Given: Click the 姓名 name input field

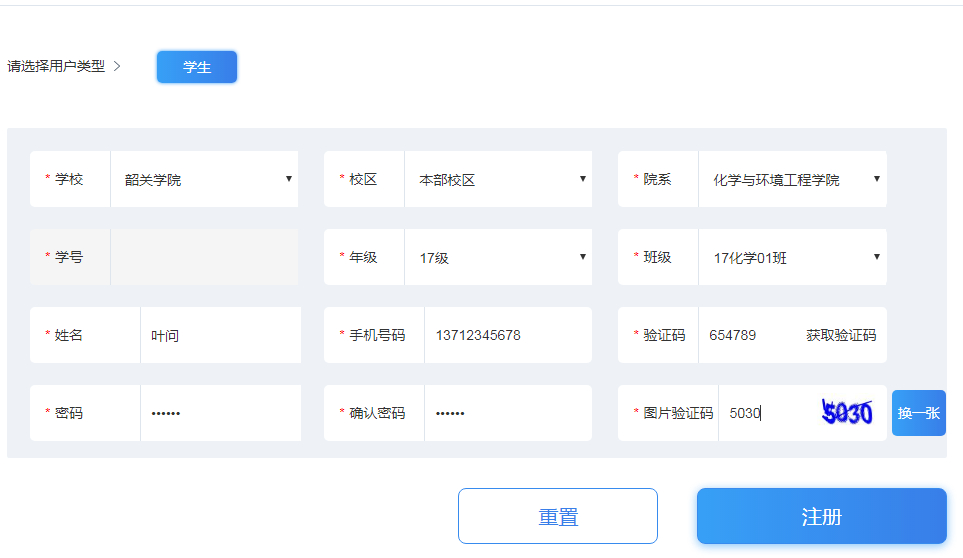Looking at the screenshot, I should point(220,336).
